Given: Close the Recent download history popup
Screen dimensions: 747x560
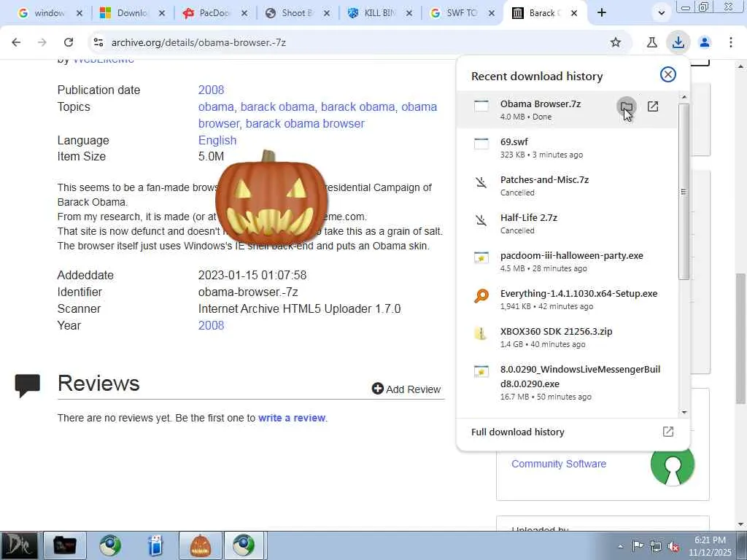Looking at the screenshot, I should tap(668, 74).
